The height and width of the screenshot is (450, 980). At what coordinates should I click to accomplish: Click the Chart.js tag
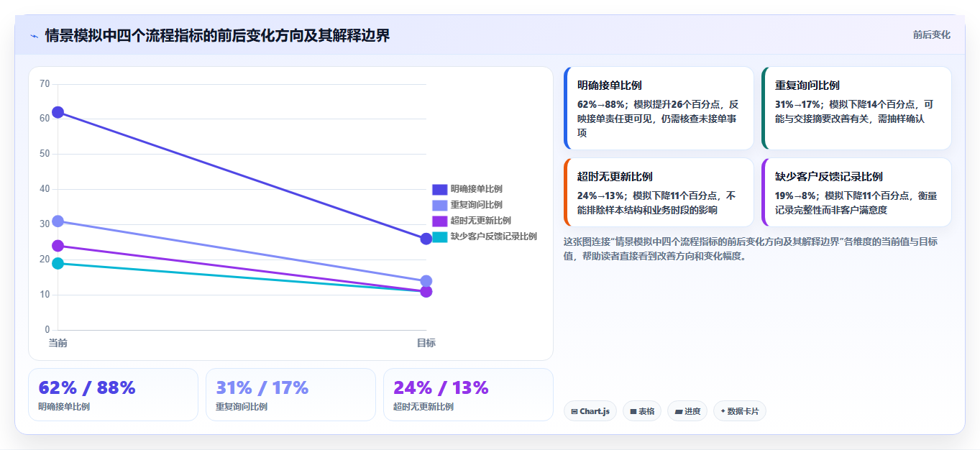click(590, 411)
